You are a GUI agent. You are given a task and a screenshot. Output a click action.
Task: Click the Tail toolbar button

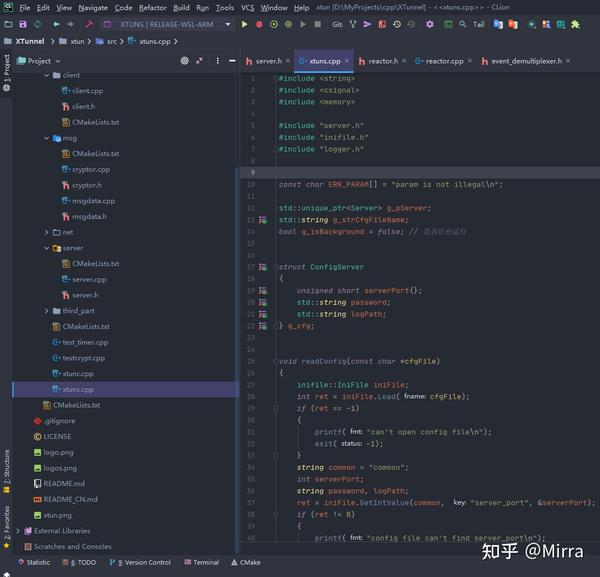478,24
